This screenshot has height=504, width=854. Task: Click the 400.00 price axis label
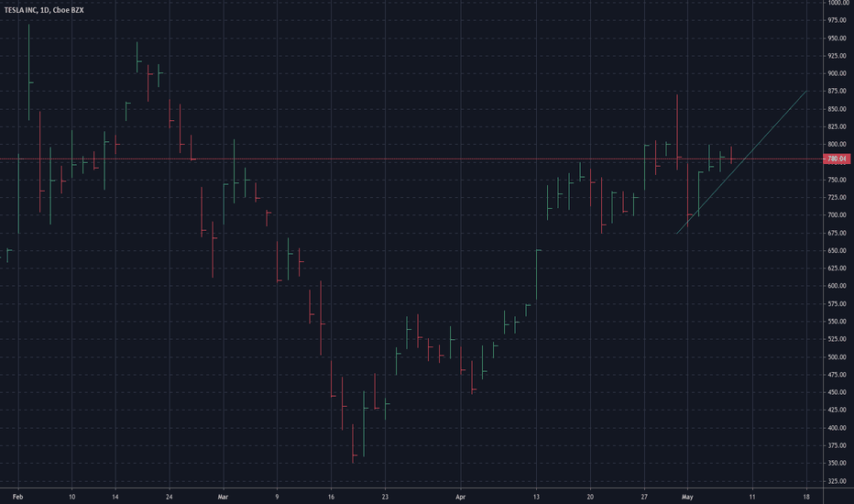tap(837, 428)
